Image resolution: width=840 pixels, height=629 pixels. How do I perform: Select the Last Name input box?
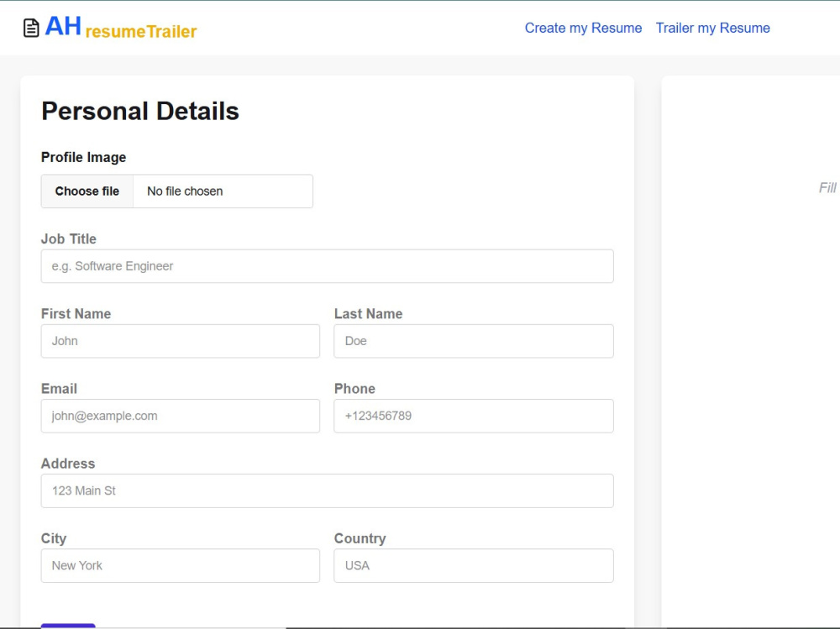[x=474, y=341]
